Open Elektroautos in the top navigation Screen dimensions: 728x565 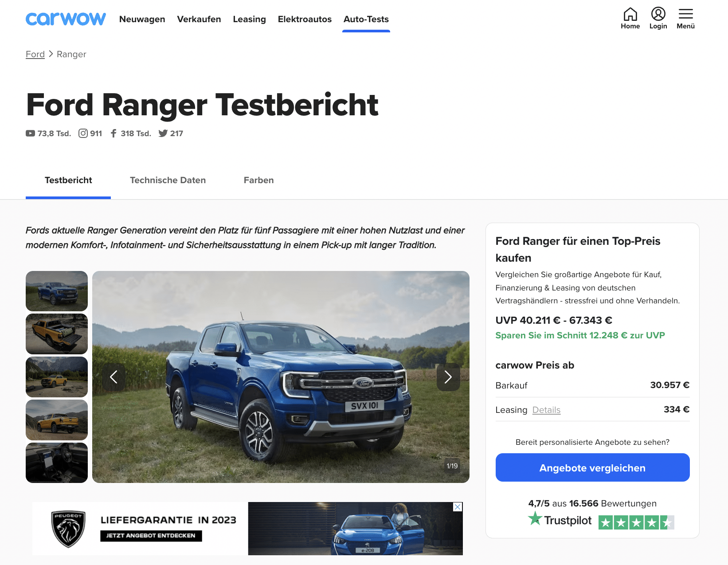coord(305,19)
